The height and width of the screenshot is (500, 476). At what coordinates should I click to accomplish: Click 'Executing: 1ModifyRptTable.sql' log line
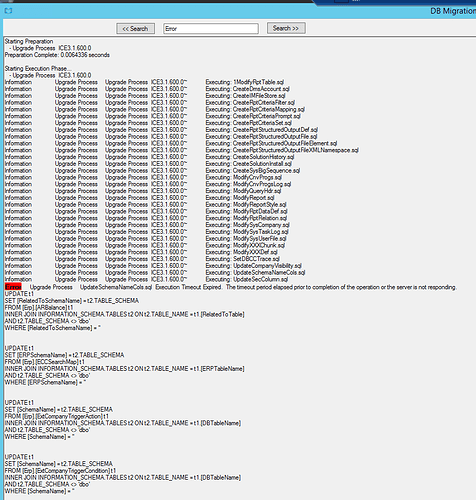pyautogui.click(x=245, y=82)
